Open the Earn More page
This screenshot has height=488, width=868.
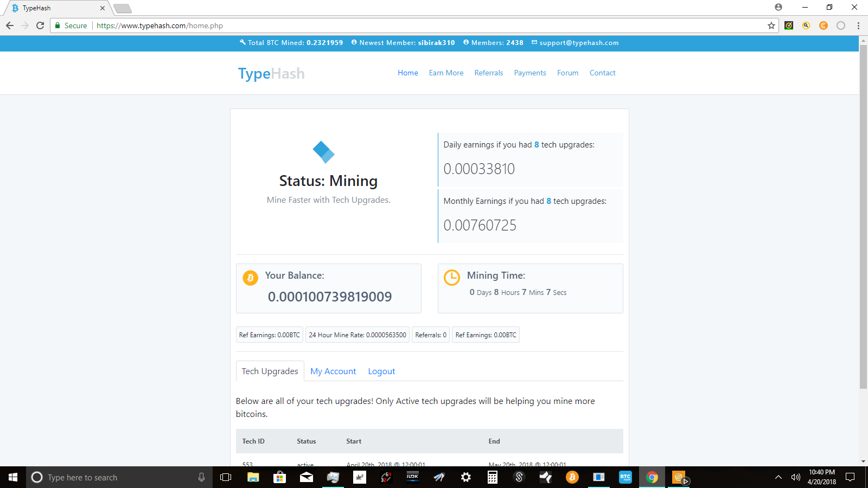click(x=446, y=73)
